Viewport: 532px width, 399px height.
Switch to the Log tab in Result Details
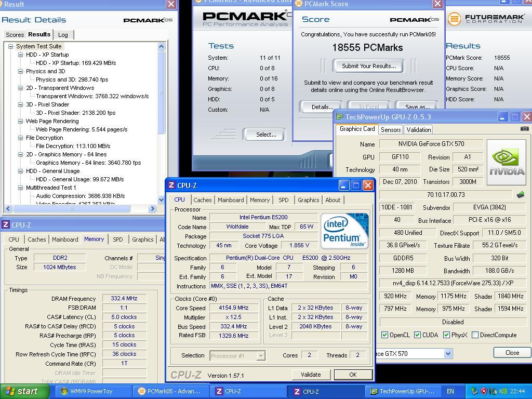pyautogui.click(x=63, y=35)
